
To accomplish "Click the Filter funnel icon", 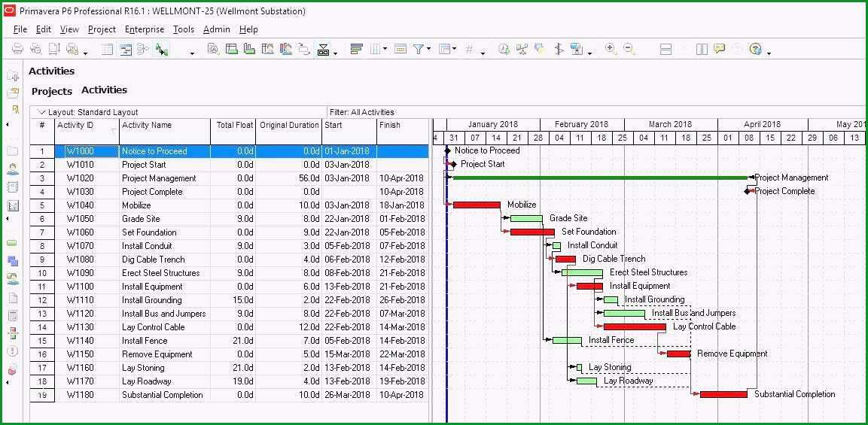I will coord(419,49).
